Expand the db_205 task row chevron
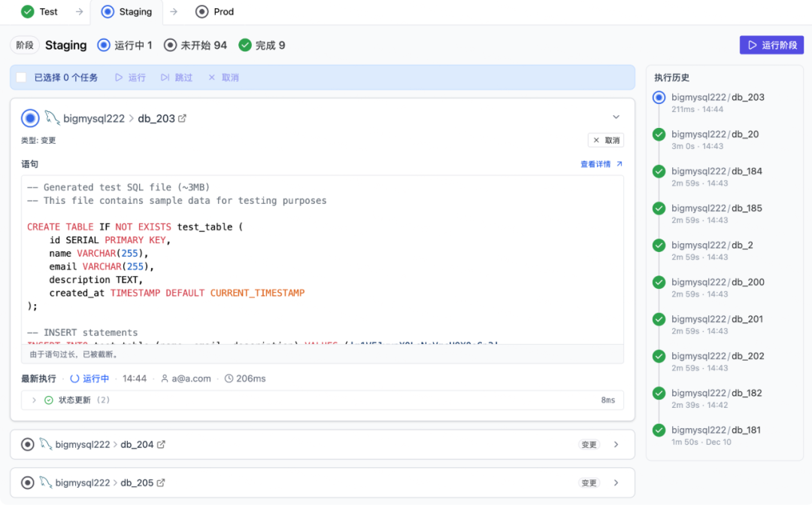This screenshot has width=812, height=508. pos(616,482)
